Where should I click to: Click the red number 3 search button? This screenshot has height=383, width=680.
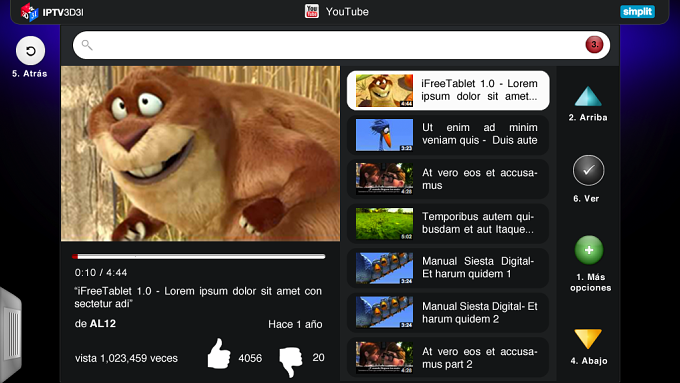pyautogui.click(x=594, y=45)
